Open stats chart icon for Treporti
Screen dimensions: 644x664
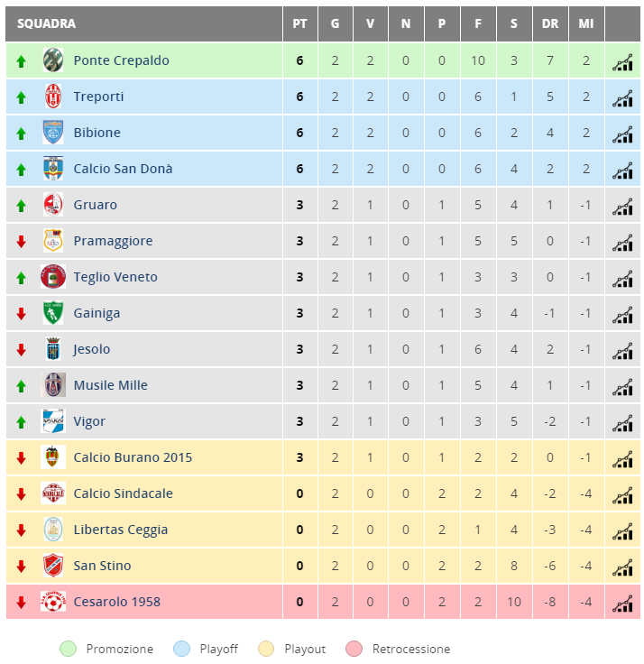pyautogui.click(x=622, y=97)
